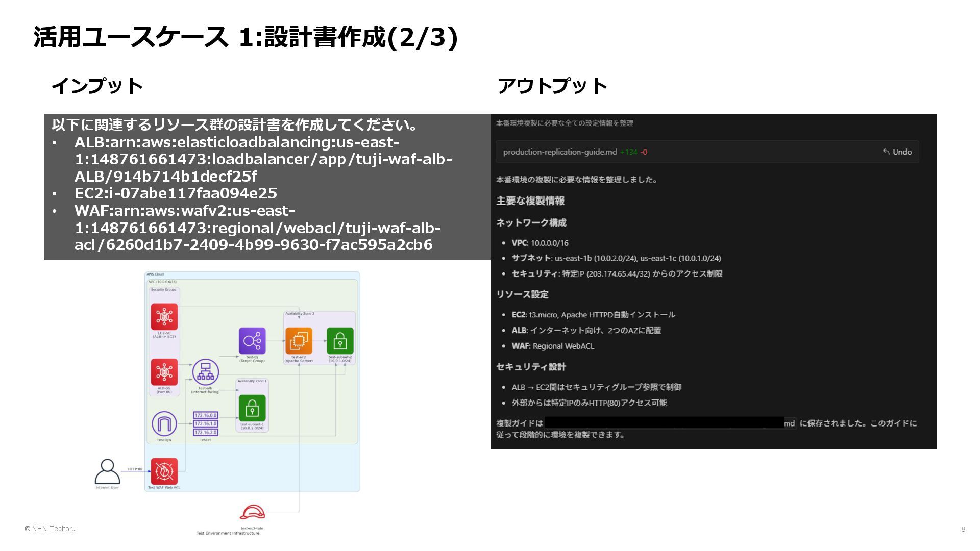Click the test-tg Target Group icon

[252, 341]
